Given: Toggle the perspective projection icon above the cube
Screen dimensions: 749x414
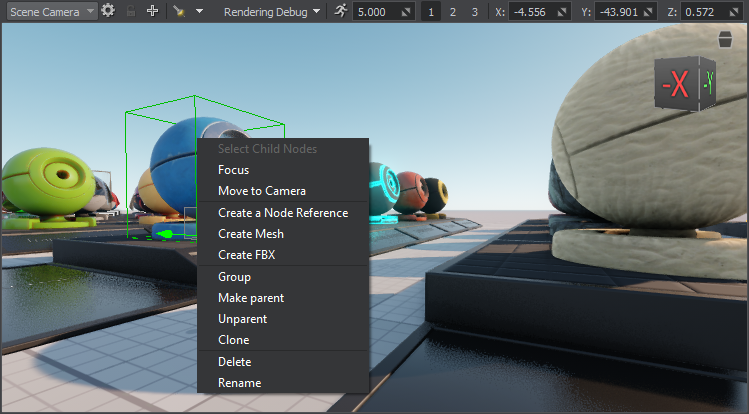Looking at the screenshot, I should pos(725,40).
